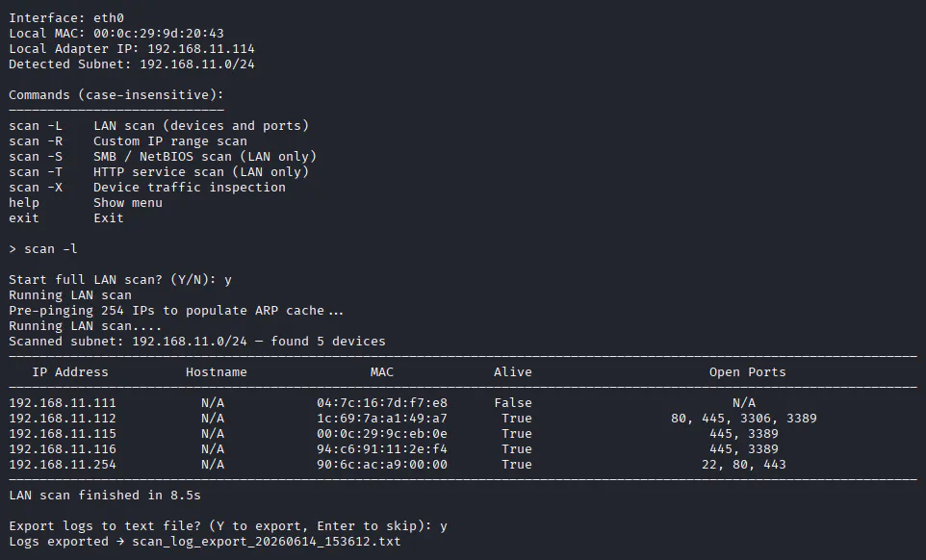This screenshot has width=926, height=560.
Task: Click the Detected Subnet 192.168.11.0/24 text
Action: click(197, 64)
